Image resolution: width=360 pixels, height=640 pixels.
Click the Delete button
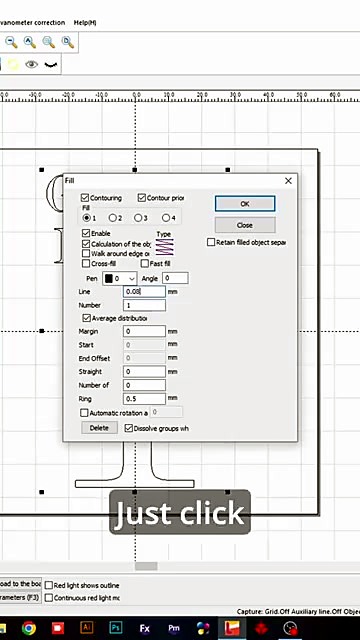pos(99,428)
